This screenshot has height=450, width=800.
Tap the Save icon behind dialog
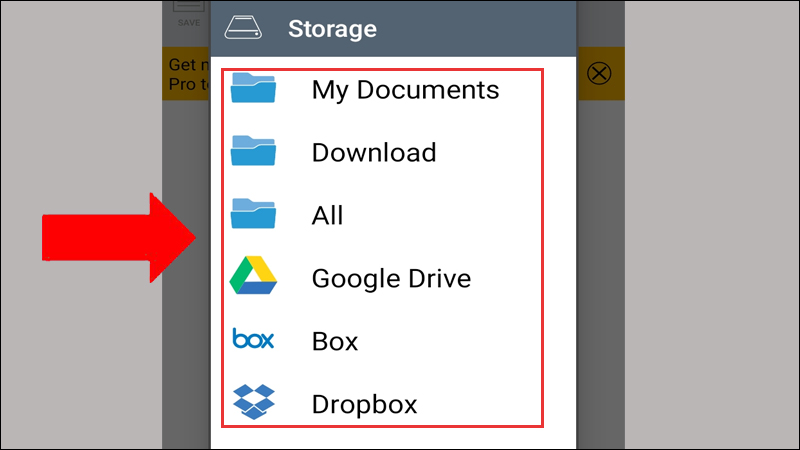[189, 6]
